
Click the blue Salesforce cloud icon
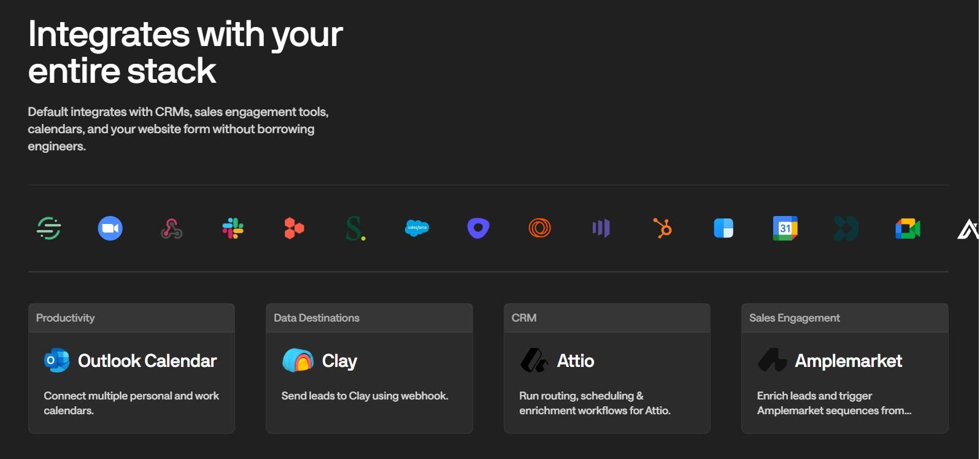[417, 228]
